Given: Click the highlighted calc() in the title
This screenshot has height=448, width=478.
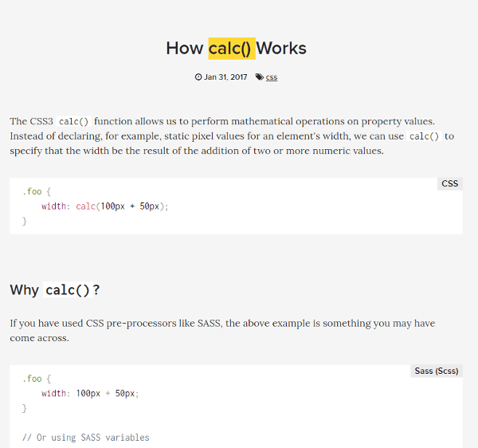Looking at the screenshot, I should coord(232,49).
